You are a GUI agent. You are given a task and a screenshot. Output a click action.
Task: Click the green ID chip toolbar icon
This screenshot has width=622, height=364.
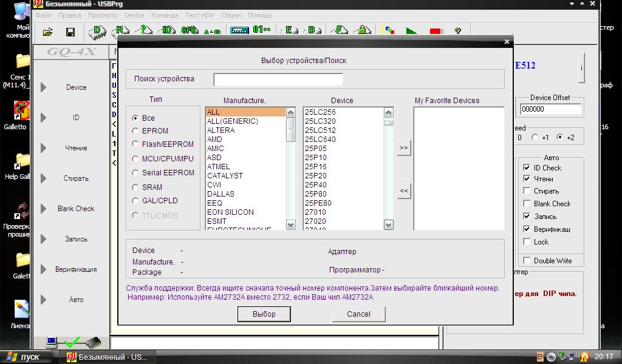pyautogui.click(x=168, y=31)
